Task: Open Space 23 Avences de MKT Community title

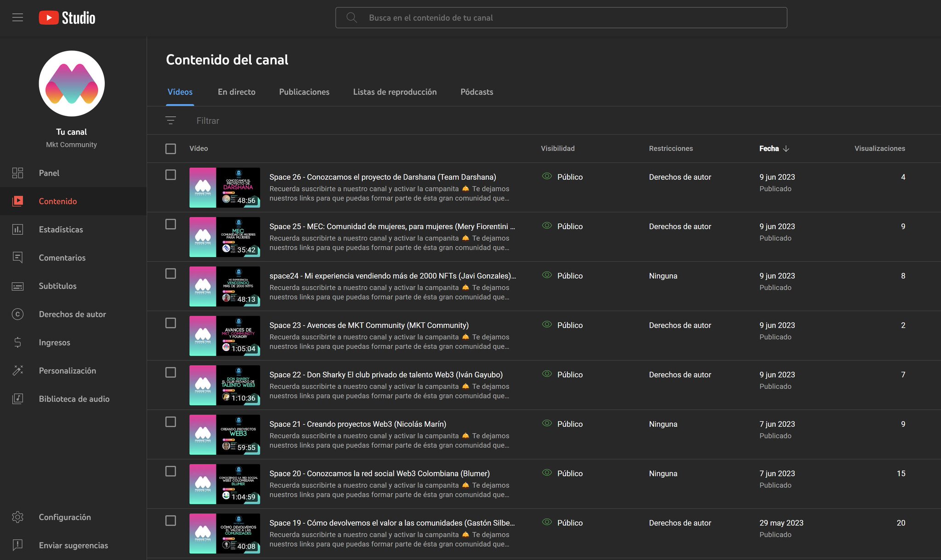Action: point(368,325)
